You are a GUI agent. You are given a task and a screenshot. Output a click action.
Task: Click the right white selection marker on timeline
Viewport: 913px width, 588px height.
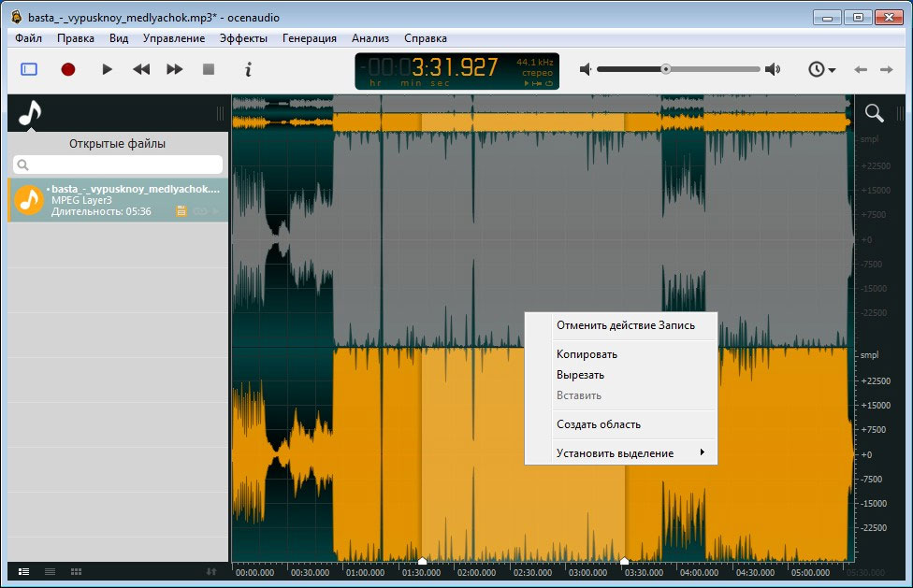[x=624, y=561]
